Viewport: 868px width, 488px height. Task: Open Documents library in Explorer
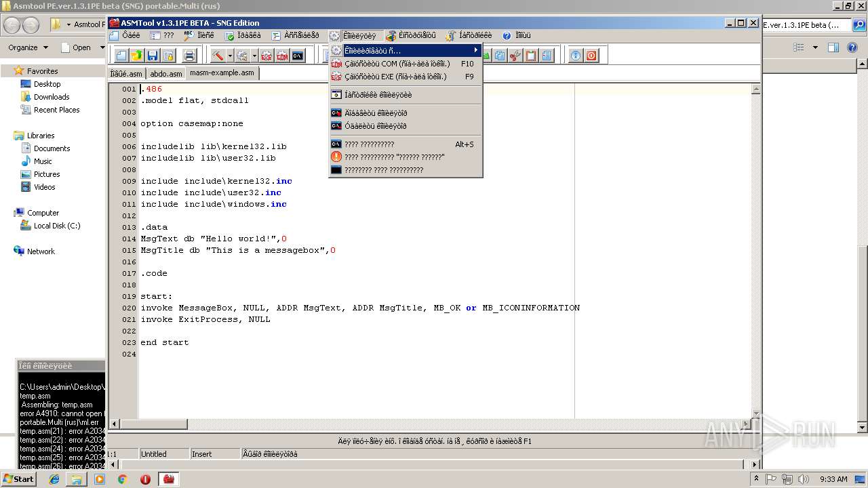pos(52,148)
